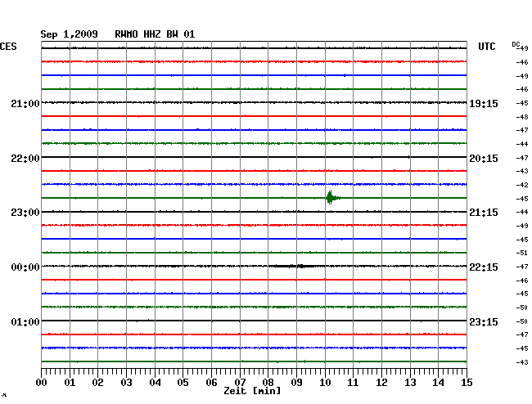Click minute label 09 on the time axis
532x404 pixels.
[296, 383]
